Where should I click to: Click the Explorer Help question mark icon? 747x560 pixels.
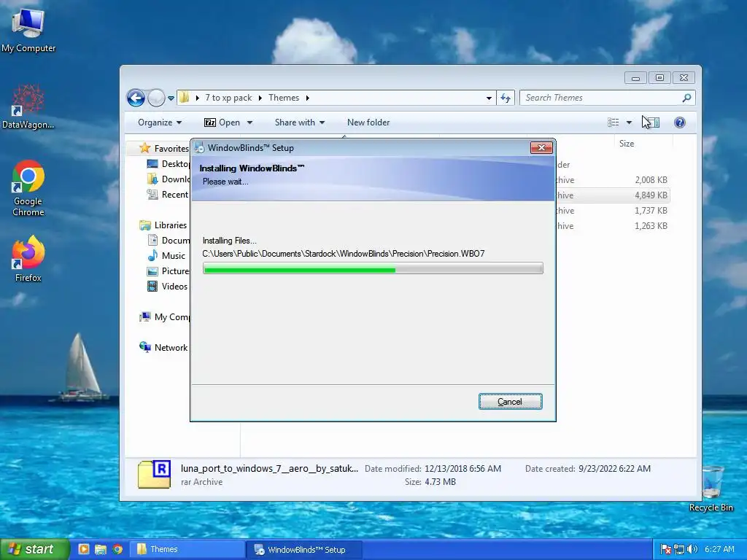pos(679,122)
